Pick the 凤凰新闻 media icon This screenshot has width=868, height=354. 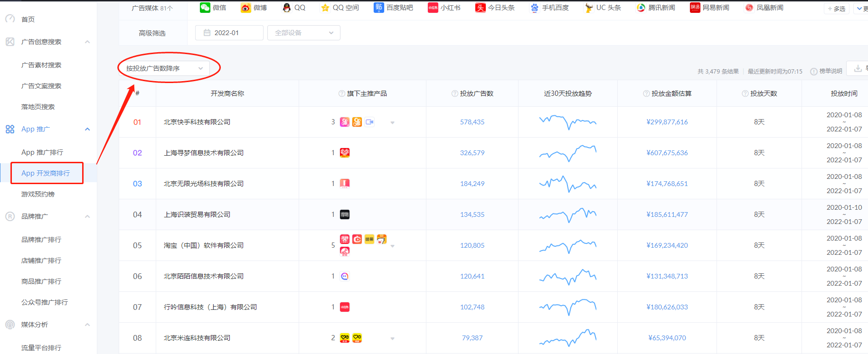(x=749, y=8)
